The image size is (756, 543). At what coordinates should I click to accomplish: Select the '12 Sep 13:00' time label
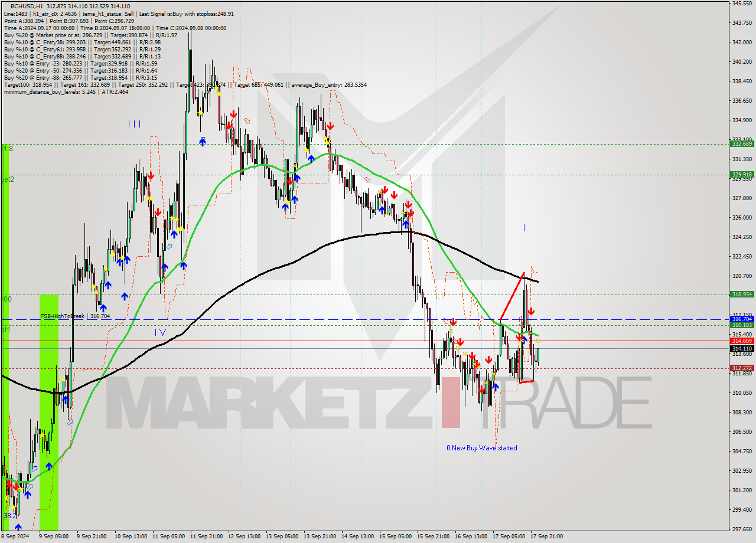[244, 537]
